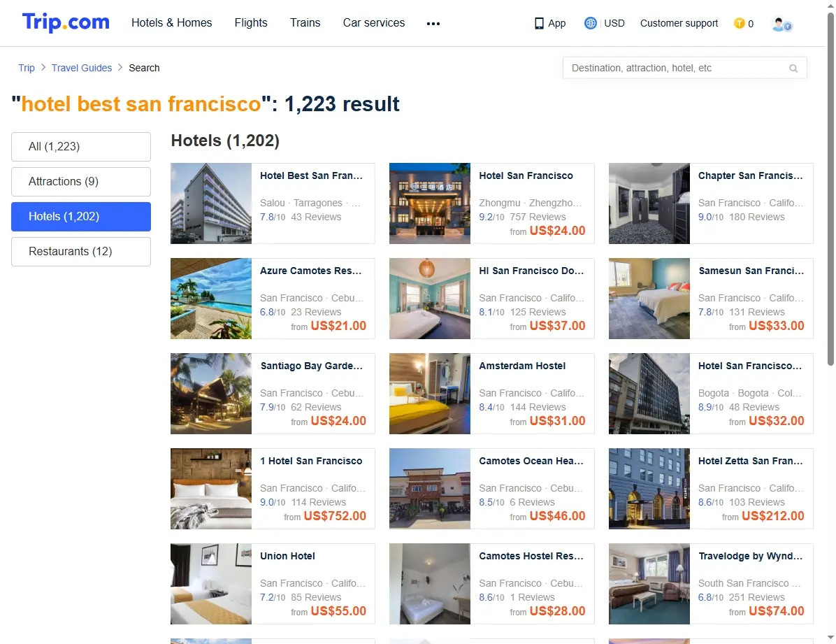836x644 pixels.
Task: Click 1 Hotel San Francisco title
Action: point(311,461)
